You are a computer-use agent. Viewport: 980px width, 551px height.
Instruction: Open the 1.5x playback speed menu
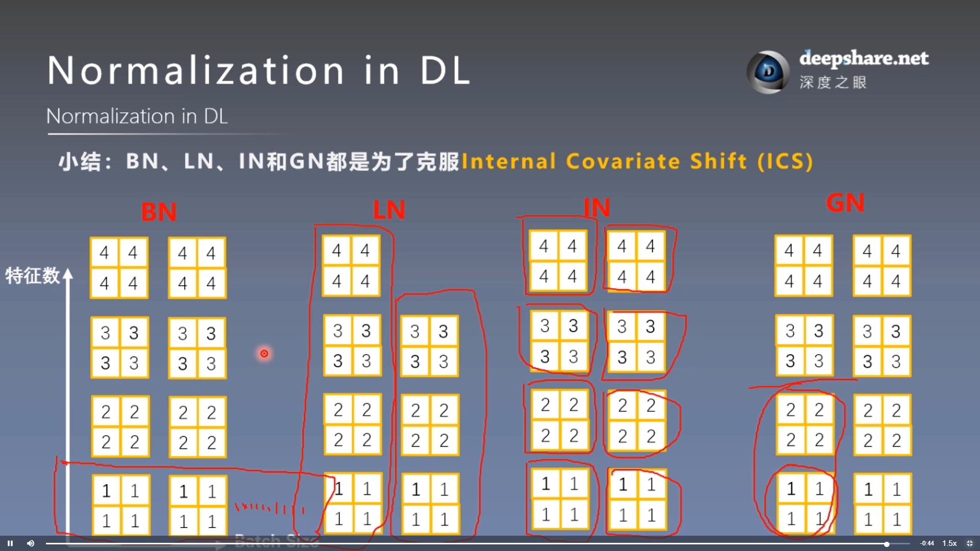click(x=949, y=543)
